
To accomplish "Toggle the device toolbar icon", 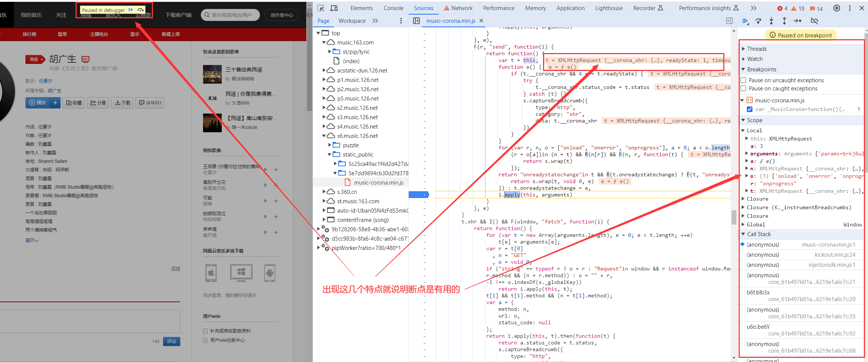I will click(334, 8).
